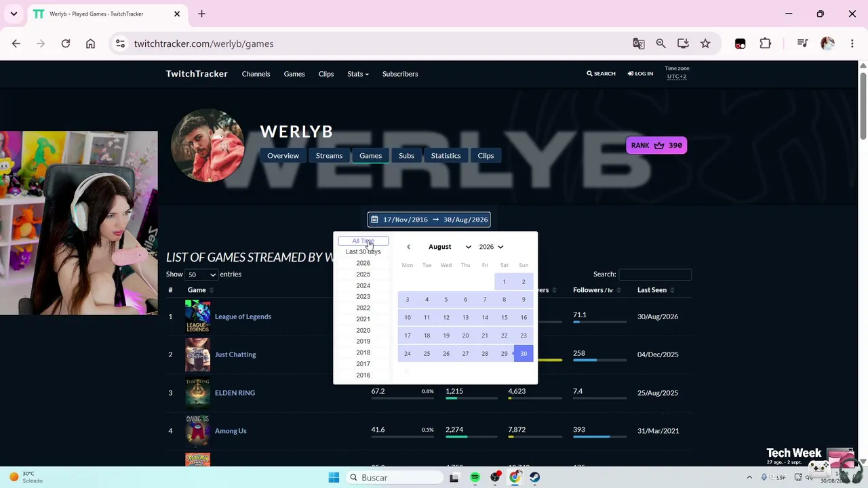Go back using the browser back arrow
The width and height of the screenshot is (868, 488).
[x=16, y=43]
